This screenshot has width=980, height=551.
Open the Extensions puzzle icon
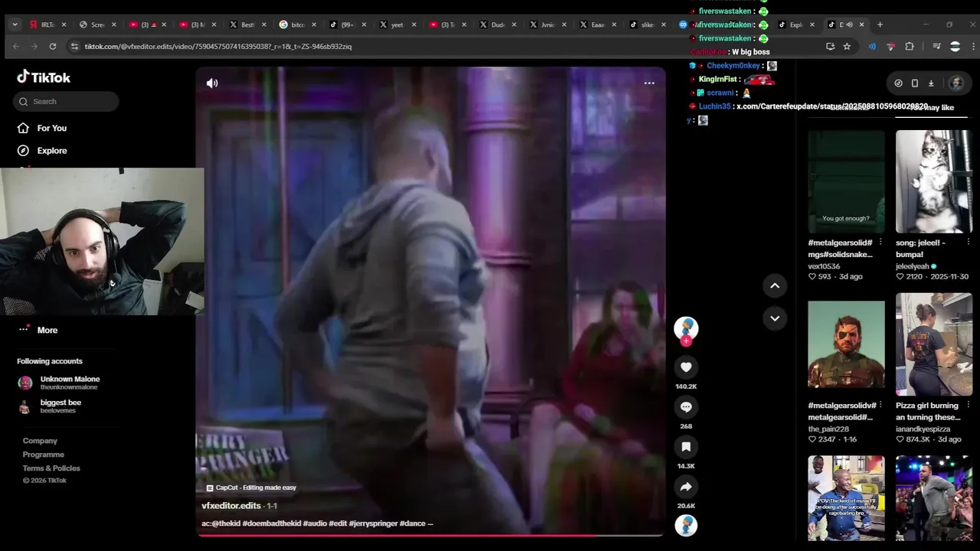click(x=910, y=47)
